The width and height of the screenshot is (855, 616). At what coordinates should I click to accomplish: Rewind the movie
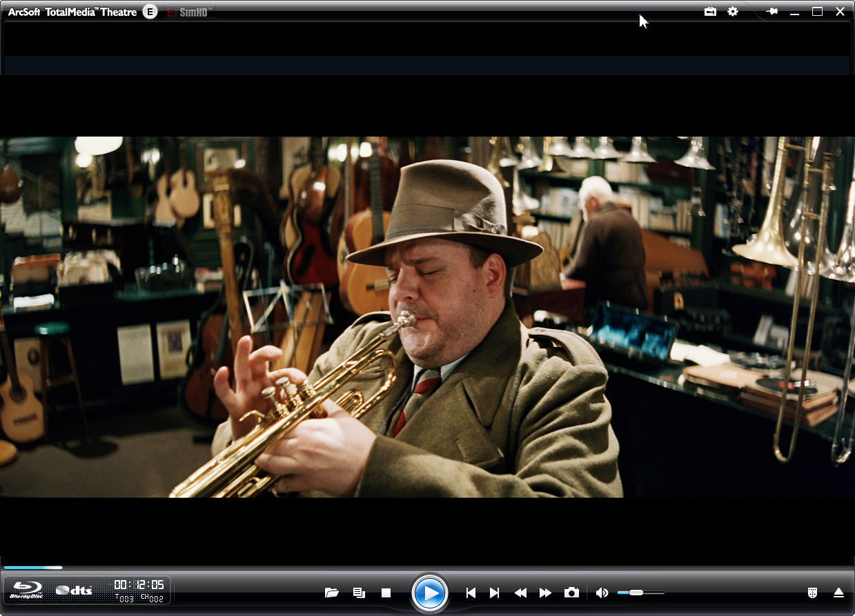pos(520,593)
